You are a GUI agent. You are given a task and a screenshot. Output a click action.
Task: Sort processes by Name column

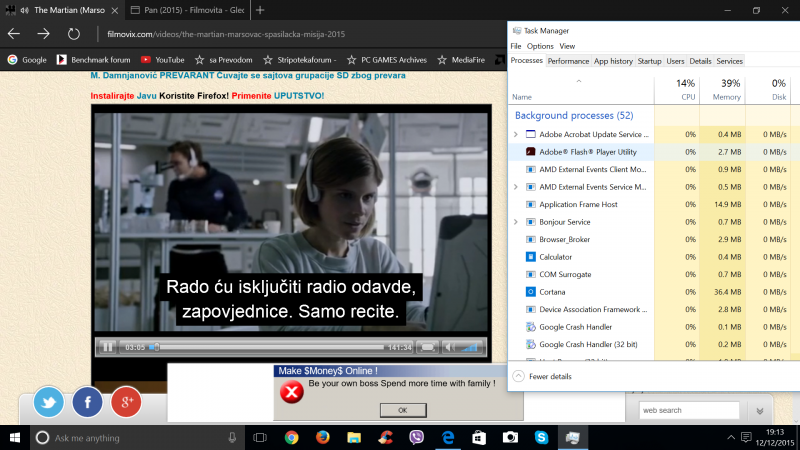pyautogui.click(x=581, y=89)
